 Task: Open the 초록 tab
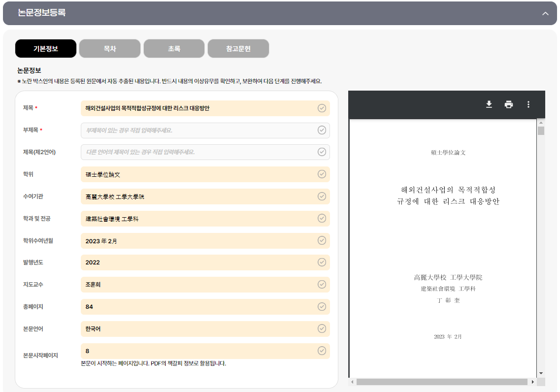click(174, 49)
